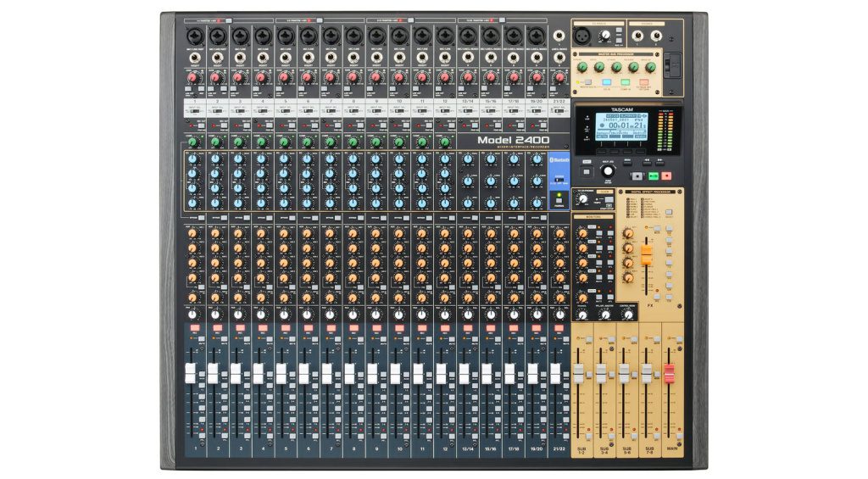Click channel 10 white pan knob

pos(398,315)
